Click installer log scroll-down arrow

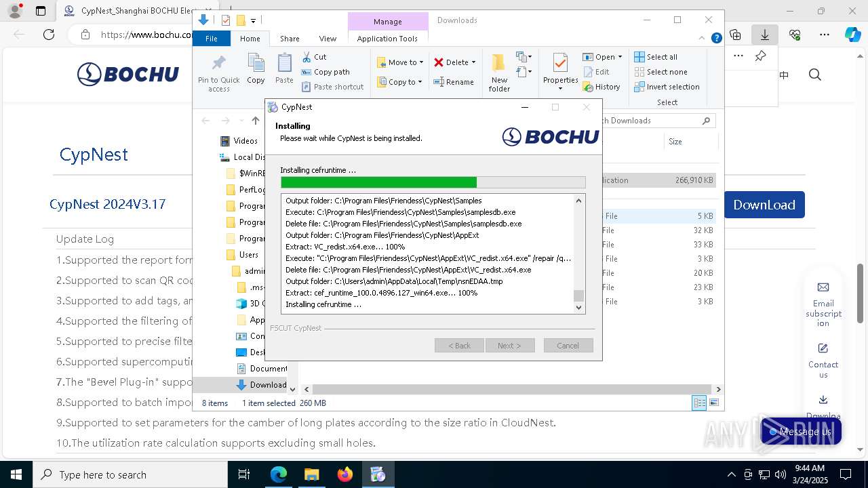578,307
